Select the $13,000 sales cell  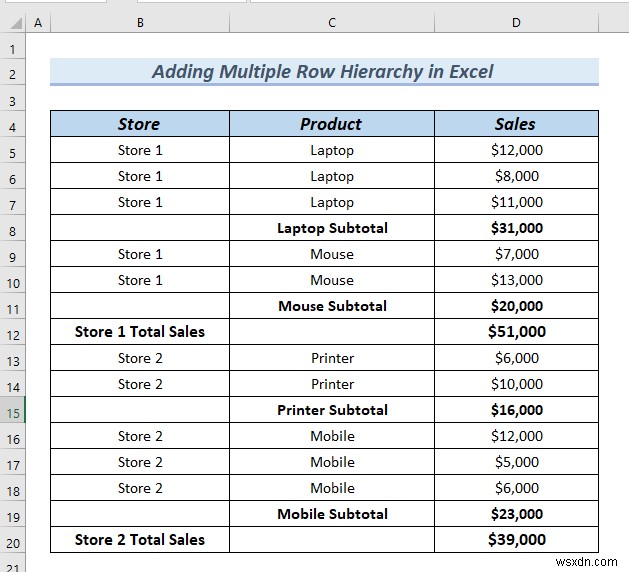pyautogui.click(x=516, y=280)
